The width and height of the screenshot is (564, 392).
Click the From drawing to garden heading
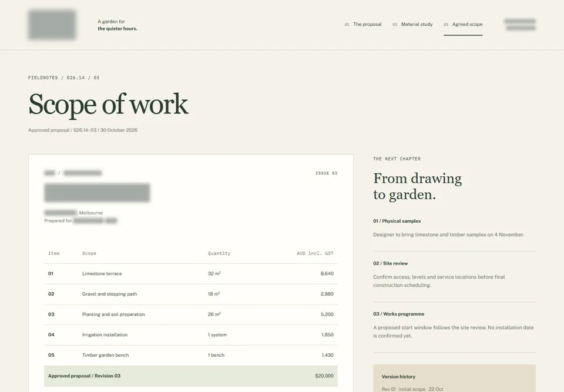click(x=417, y=186)
